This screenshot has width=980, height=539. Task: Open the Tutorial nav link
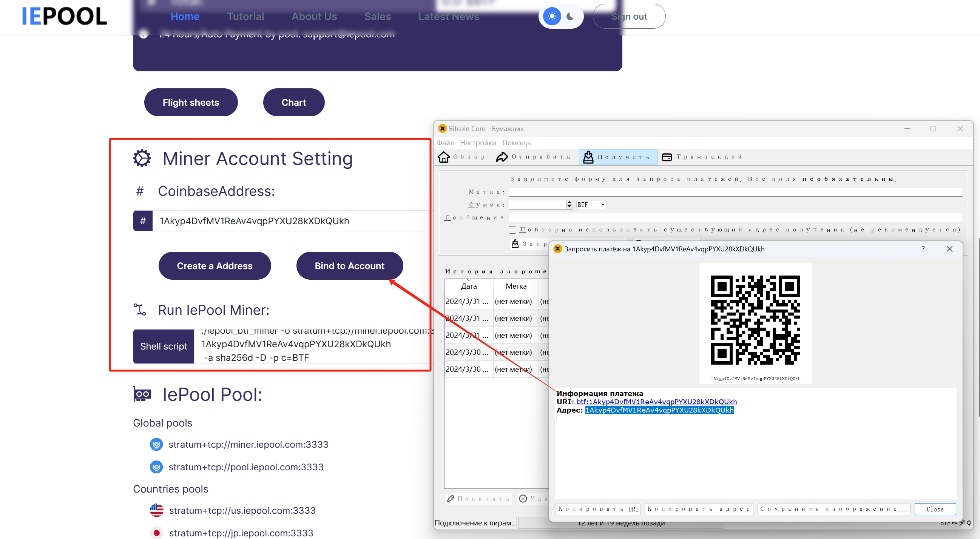coord(245,16)
